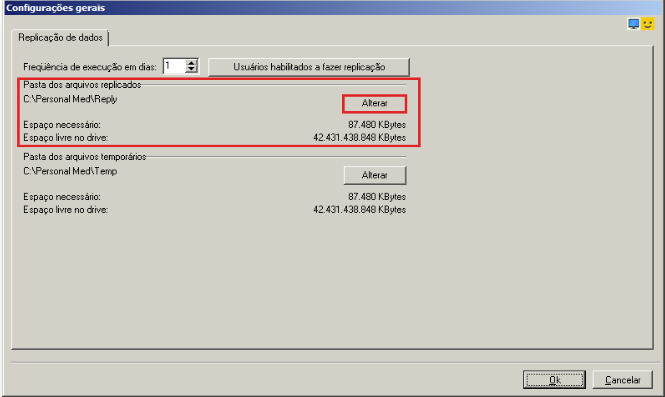
Task: Focus the frequency in days input field
Action: (174, 66)
